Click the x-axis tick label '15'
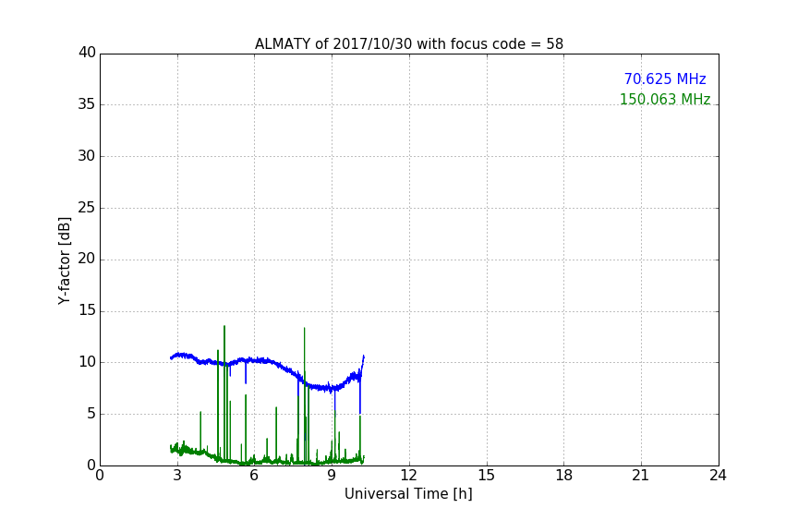The height and width of the screenshot is (532, 798). pyautogui.click(x=487, y=476)
